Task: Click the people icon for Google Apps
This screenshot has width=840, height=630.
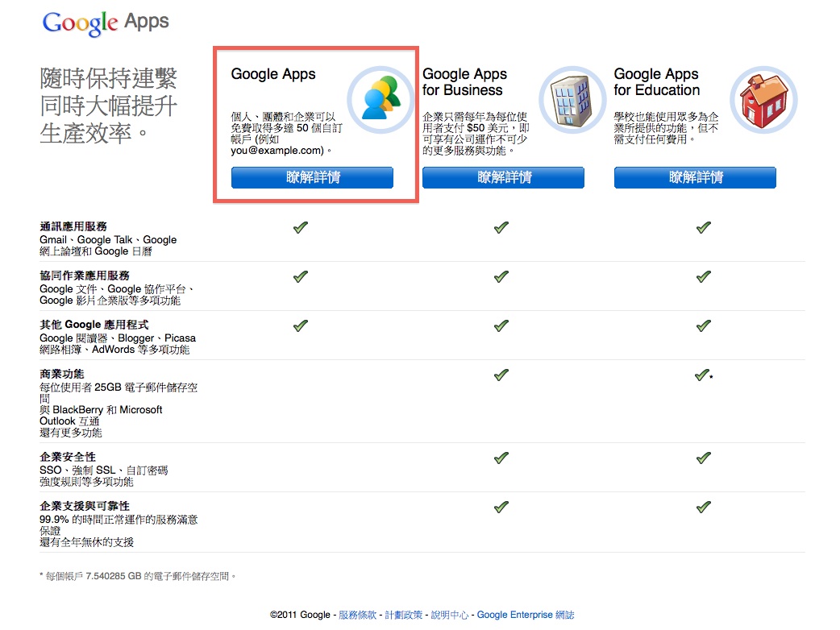Action: click(380, 100)
